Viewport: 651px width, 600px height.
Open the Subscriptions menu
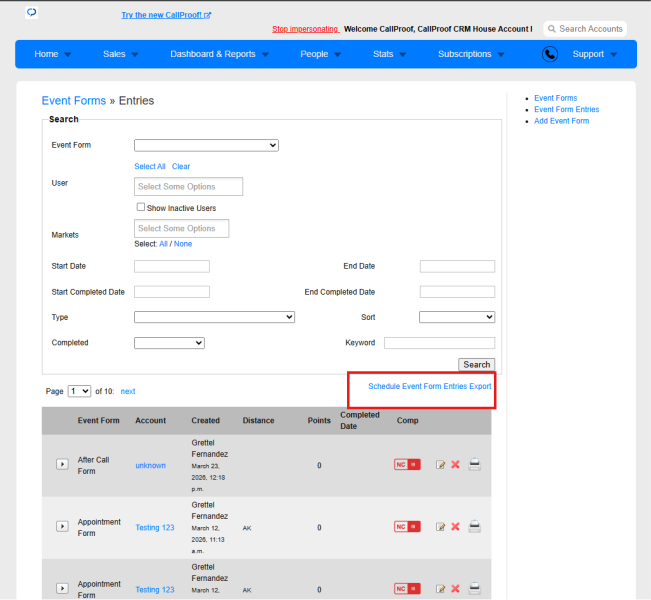pos(471,54)
